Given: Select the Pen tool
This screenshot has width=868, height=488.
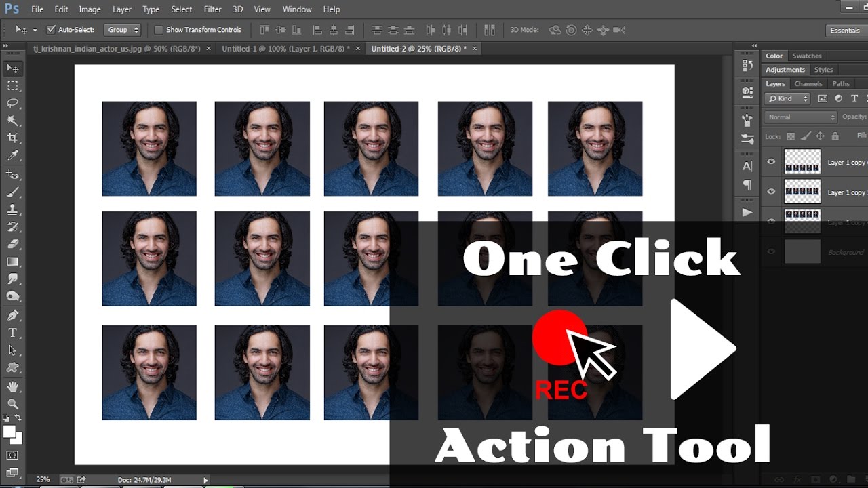Looking at the screenshot, I should (x=13, y=315).
